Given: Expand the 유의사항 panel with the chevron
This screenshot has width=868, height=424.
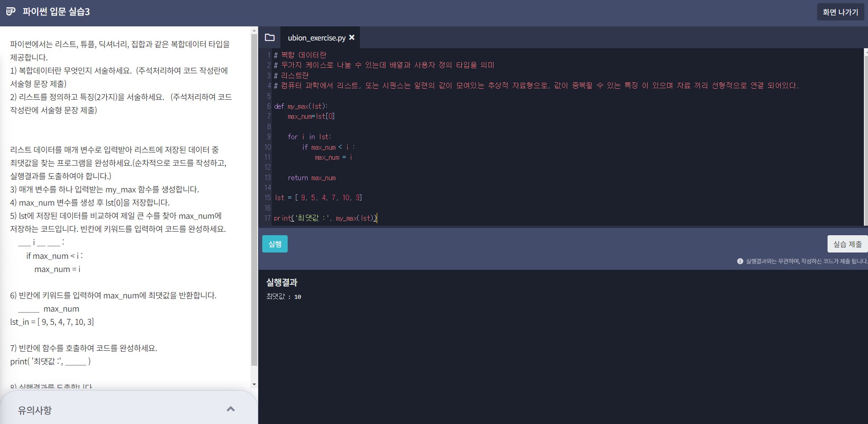Looking at the screenshot, I should click(x=230, y=409).
